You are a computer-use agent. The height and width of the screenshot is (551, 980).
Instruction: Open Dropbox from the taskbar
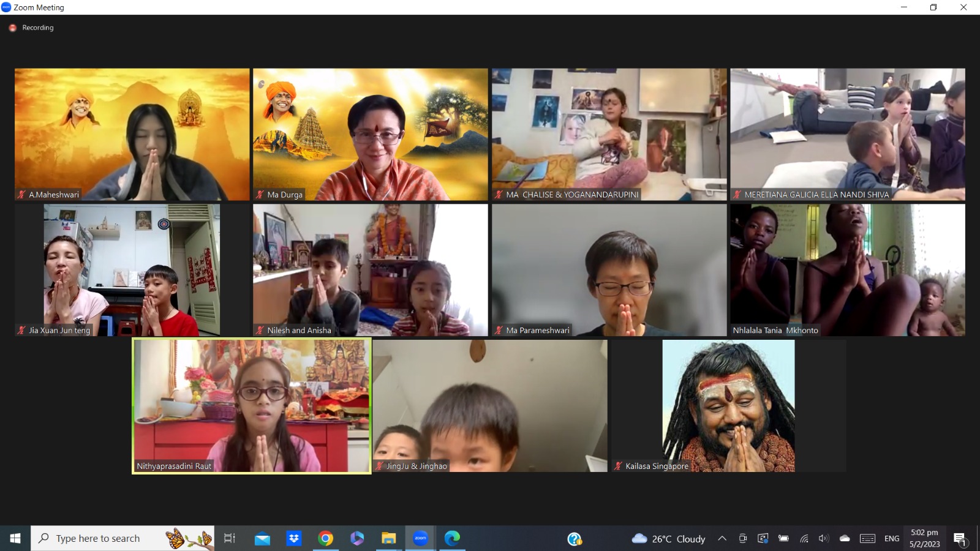click(x=294, y=538)
